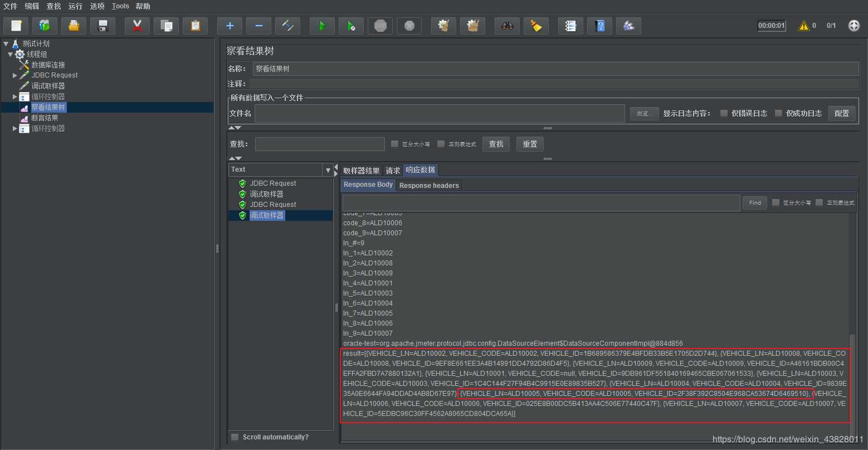Collapse the 测试计划 tree node

[6, 43]
